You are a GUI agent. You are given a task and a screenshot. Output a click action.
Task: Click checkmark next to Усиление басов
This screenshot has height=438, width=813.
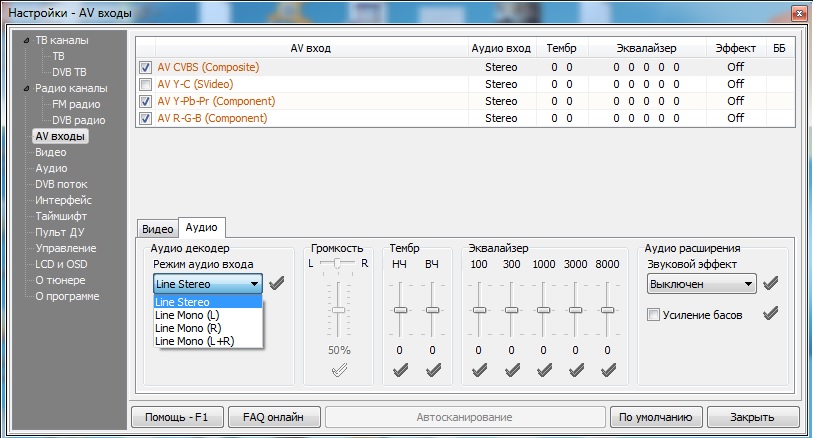point(770,315)
